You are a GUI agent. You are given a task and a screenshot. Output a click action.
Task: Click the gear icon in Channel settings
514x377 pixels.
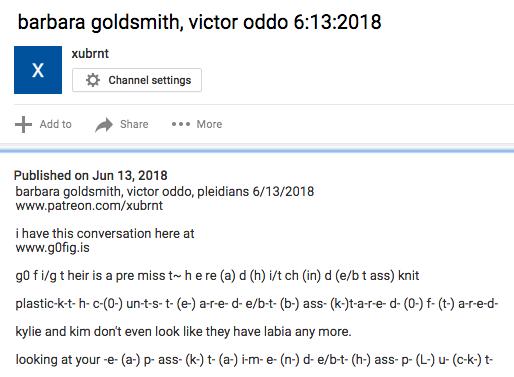pyautogui.click(x=93, y=80)
